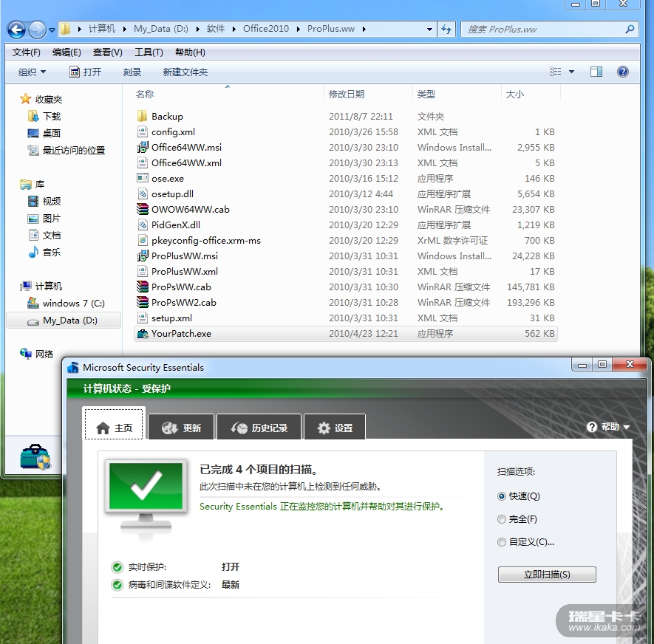Click Explorer's blue help question icon
Screen dimensions: 654x644
point(623,72)
